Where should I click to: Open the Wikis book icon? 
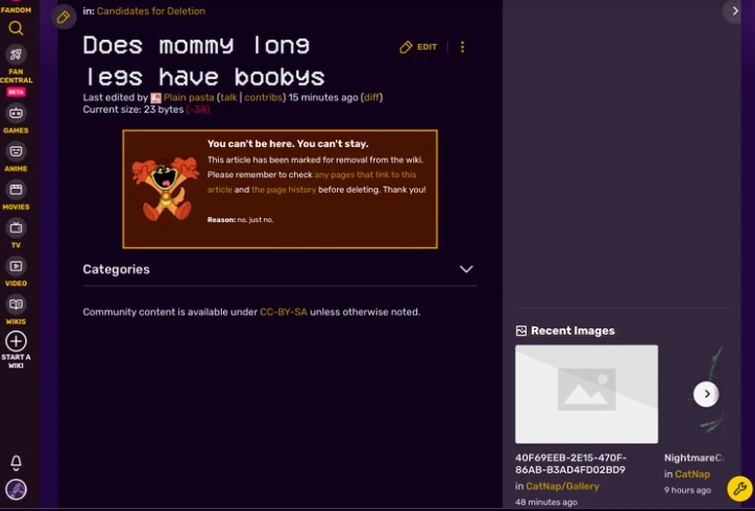coord(16,304)
